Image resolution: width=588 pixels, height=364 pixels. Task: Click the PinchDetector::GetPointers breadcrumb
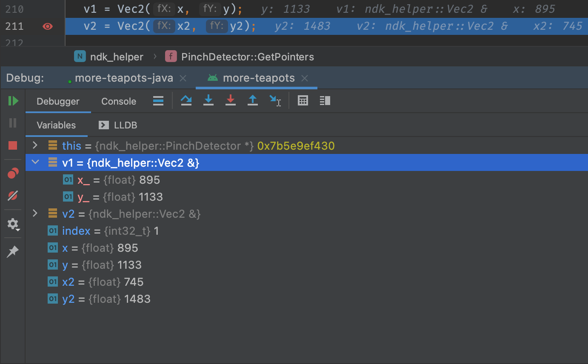[247, 57]
